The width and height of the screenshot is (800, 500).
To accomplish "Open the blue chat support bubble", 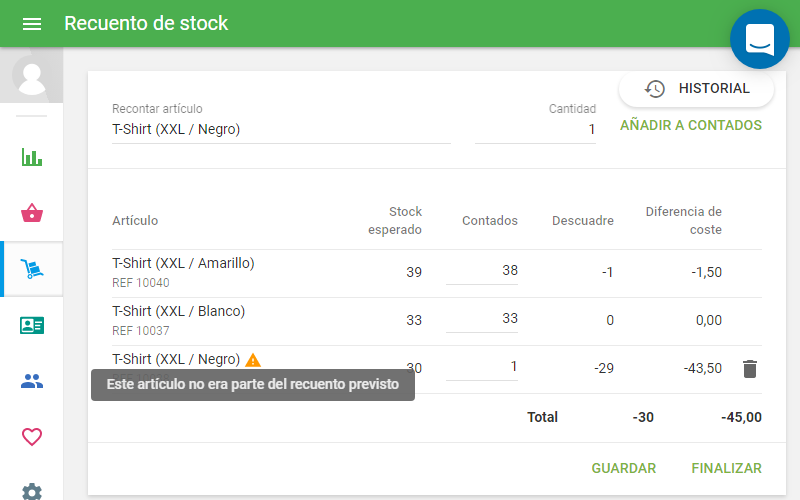I will 759,39.
